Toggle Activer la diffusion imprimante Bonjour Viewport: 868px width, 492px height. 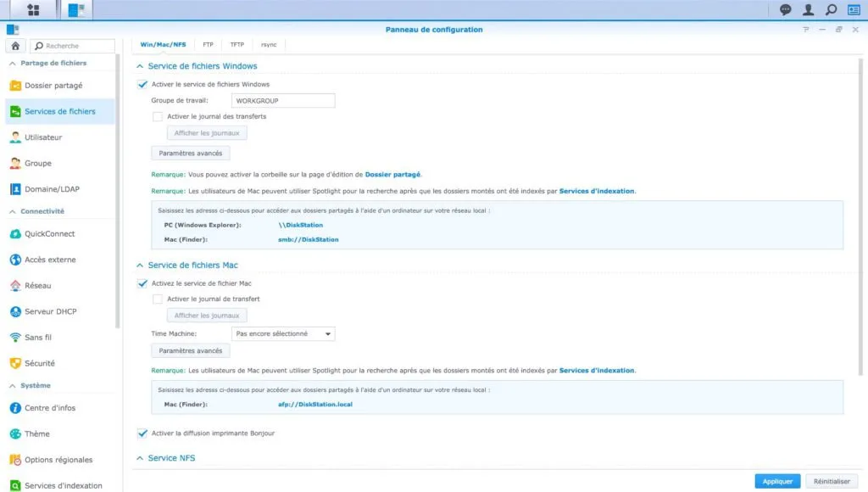coord(142,433)
